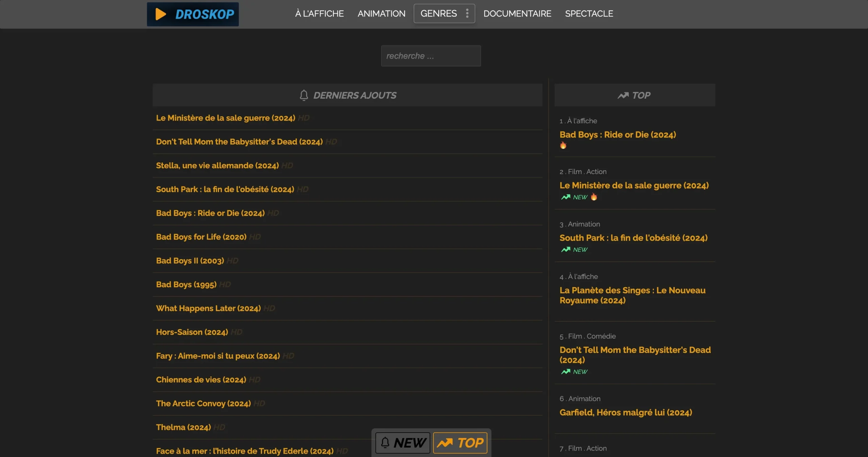Screen dimensions: 868x457
Task: Click the NEW trend badge under Don't Tell Mom in TOP
Action: pos(574,372)
